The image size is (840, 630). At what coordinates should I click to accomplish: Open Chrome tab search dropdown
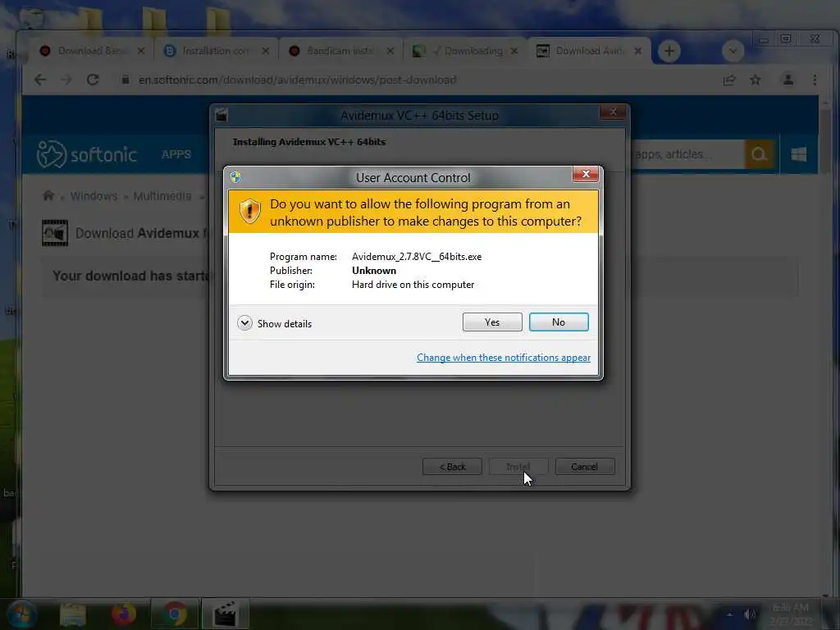pos(733,51)
